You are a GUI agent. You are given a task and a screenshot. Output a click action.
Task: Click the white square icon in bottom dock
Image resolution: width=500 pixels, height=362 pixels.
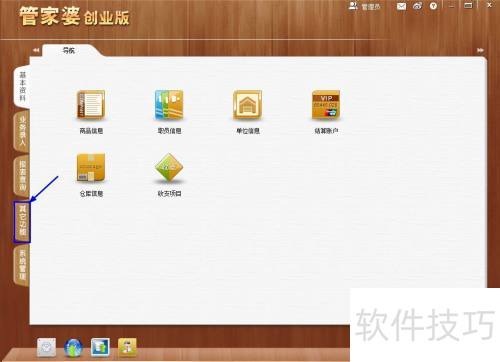pyautogui.click(x=46, y=347)
